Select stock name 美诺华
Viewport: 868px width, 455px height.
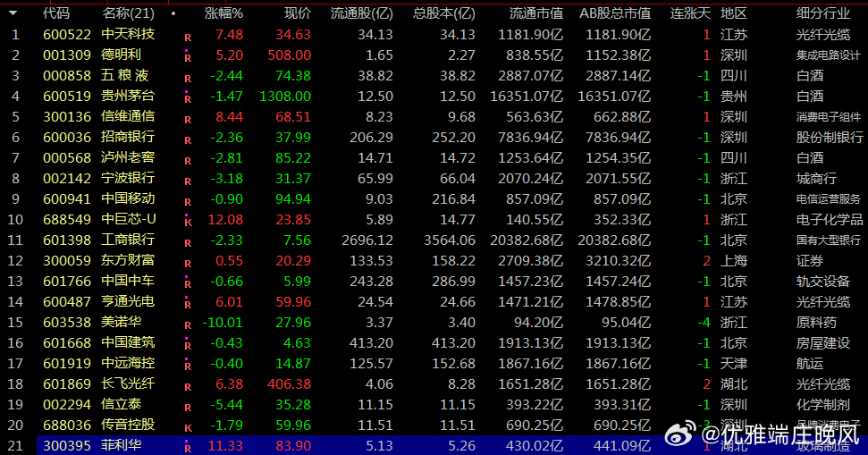pyautogui.click(x=122, y=322)
